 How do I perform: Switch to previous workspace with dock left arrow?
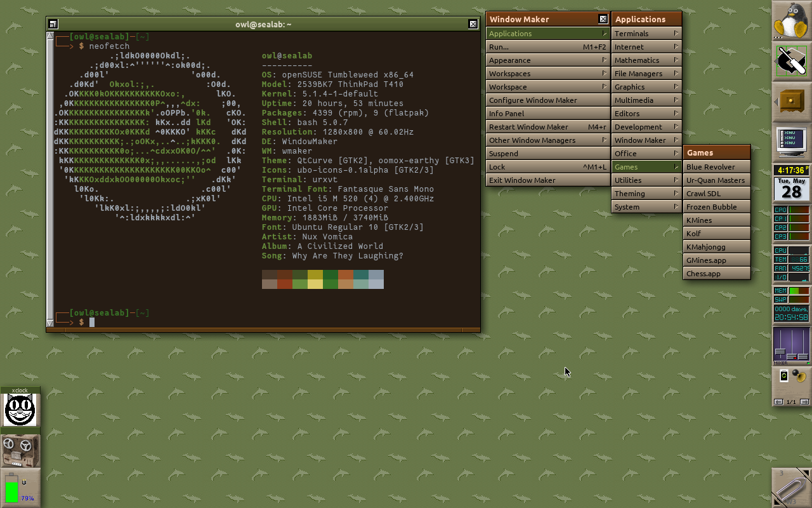coord(778,402)
